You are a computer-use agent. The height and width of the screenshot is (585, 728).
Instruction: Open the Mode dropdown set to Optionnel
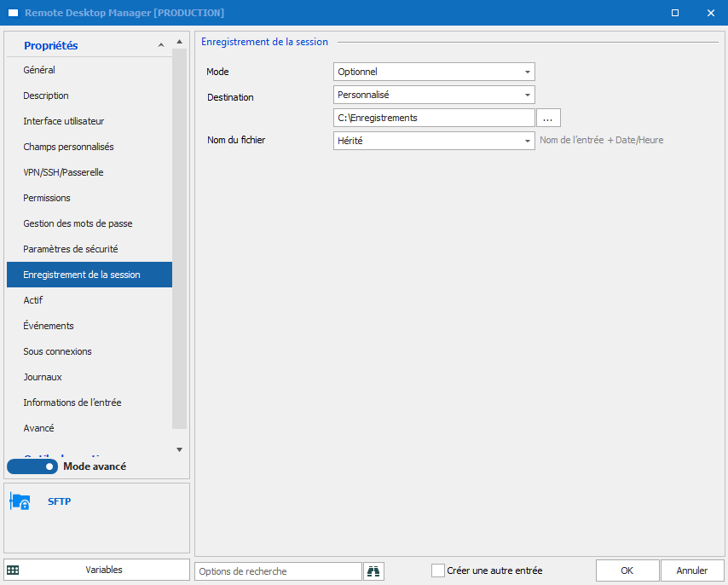[434, 72]
